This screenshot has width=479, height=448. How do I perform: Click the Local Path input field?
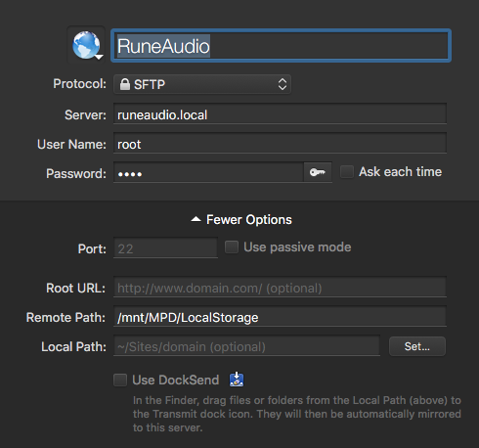[246, 345]
